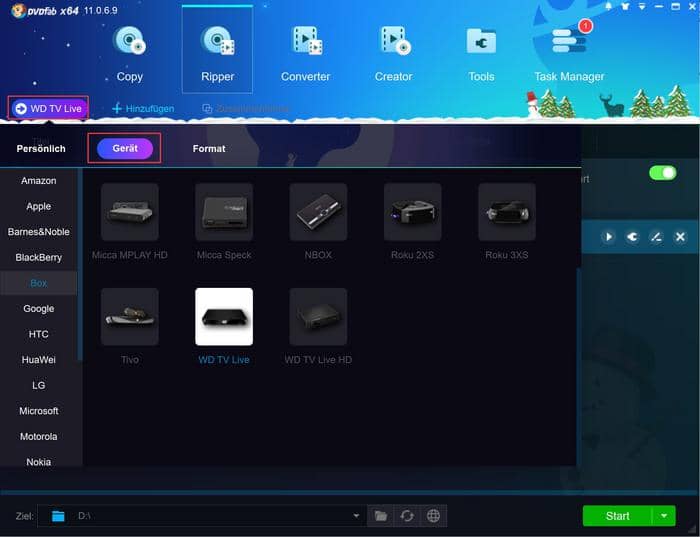Select Amazon in the device list
The width and height of the screenshot is (700, 537).
coord(39,181)
